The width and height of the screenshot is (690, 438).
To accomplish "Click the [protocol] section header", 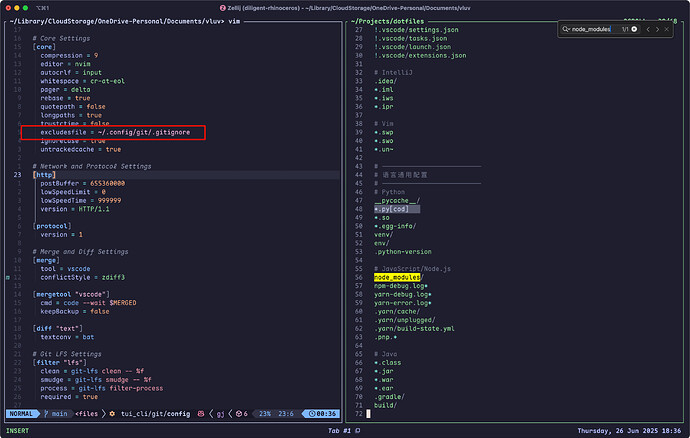I will click(51, 226).
